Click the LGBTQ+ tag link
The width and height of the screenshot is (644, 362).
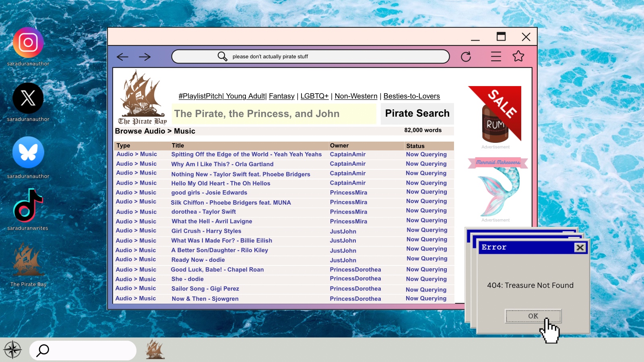pyautogui.click(x=314, y=96)
